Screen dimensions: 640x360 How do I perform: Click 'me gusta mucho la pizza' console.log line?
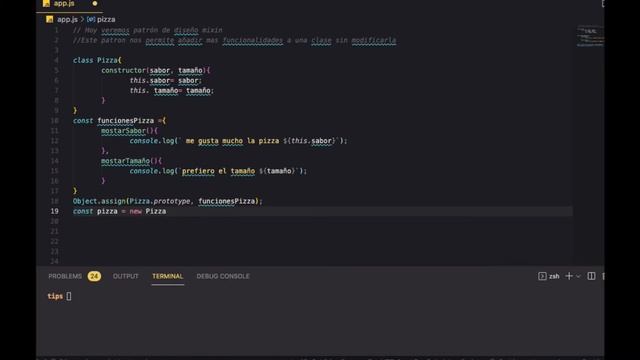238,141
